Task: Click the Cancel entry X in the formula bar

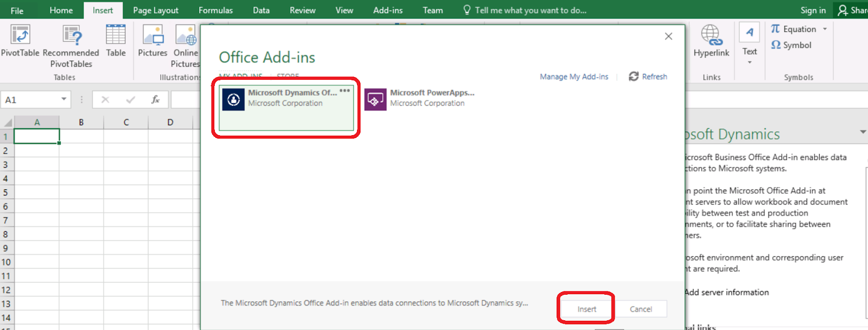Action: click(105, 99)
